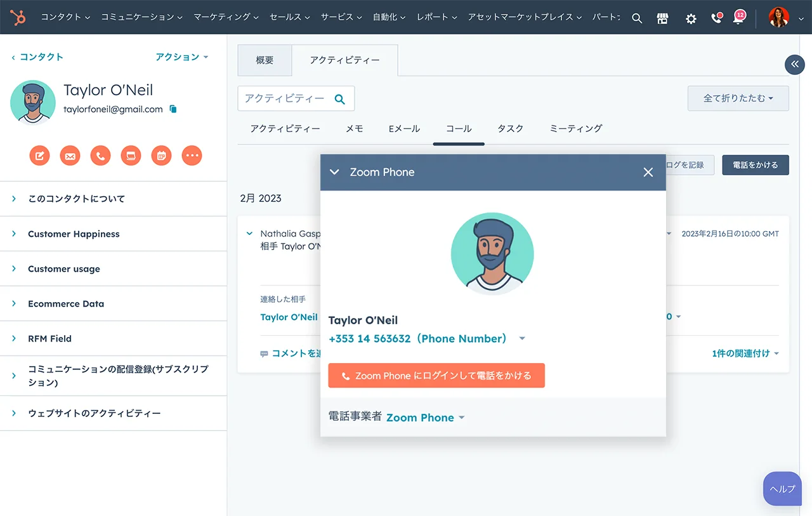Create a note with the orange note icon

click(x=39, y=155)
